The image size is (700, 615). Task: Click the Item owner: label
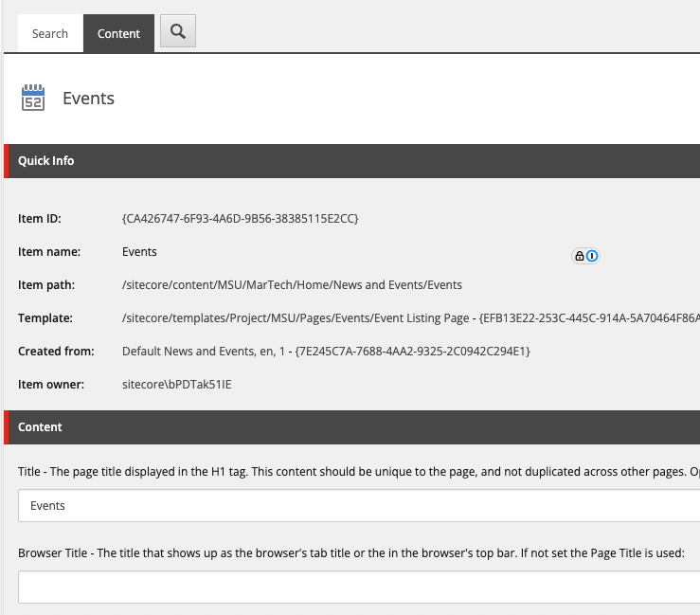51,385
